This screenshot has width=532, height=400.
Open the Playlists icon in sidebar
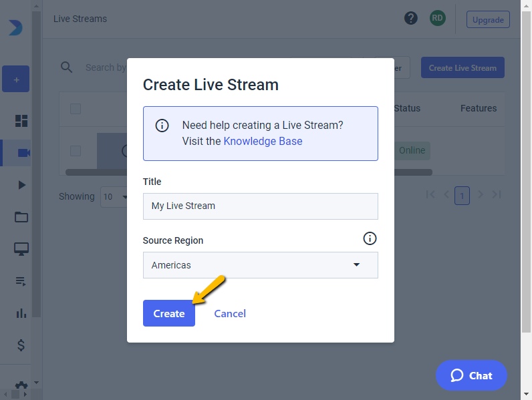pyautogui.click(x=21, y=281)
